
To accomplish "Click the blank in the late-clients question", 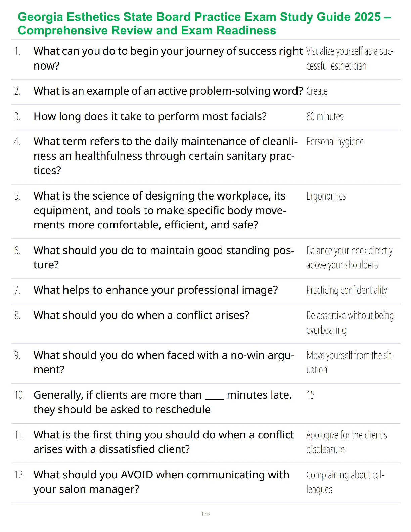I will pos(214,396).
